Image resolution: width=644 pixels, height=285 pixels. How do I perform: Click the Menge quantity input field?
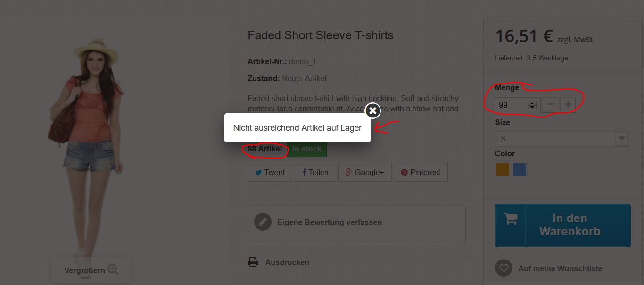coord(511,105)
